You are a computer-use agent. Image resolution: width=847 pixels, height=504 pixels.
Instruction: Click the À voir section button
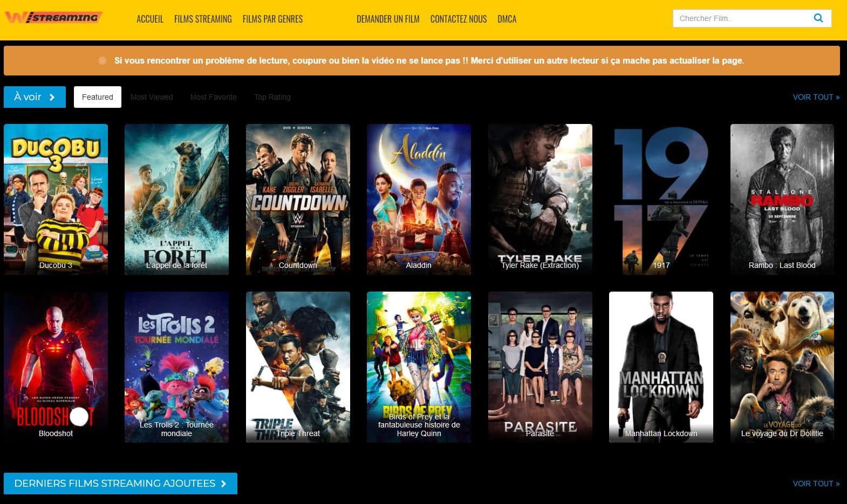(35, 97)
